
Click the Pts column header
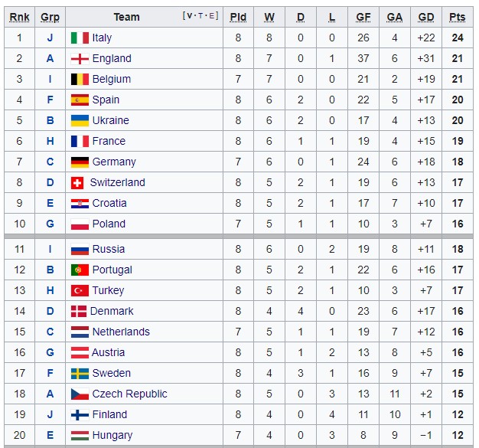(x=458, y=17)
